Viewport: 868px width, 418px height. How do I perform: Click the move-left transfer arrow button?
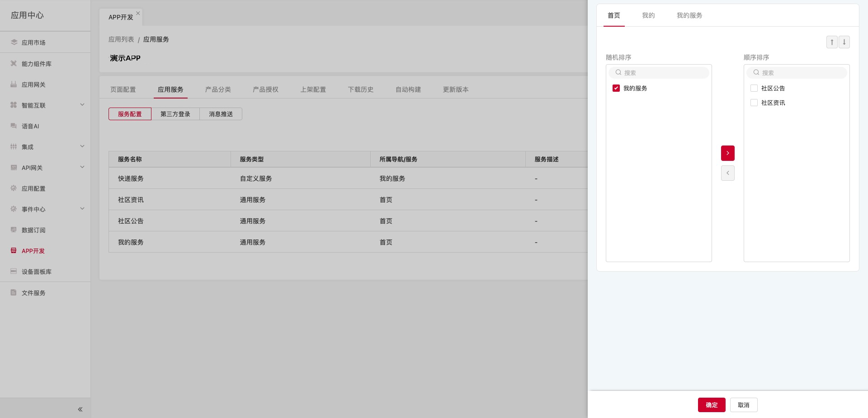point(727,173)
